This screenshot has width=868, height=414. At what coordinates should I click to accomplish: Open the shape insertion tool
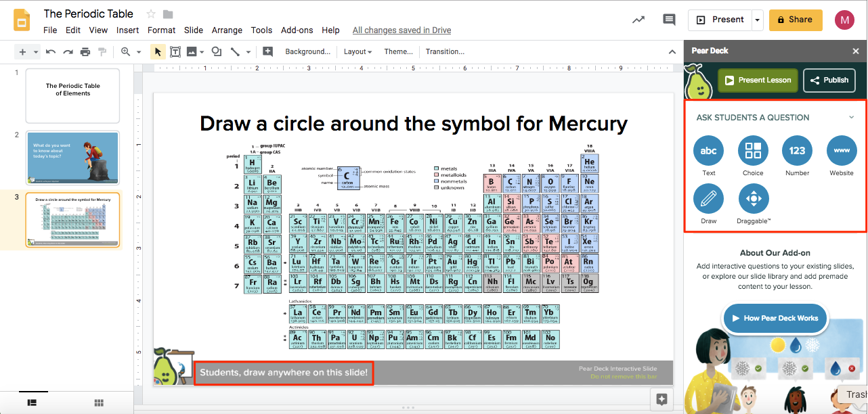[217, 51]
